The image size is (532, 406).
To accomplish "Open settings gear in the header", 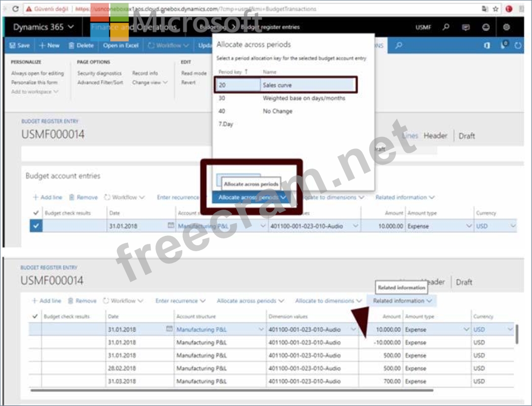I will point(506,27).
